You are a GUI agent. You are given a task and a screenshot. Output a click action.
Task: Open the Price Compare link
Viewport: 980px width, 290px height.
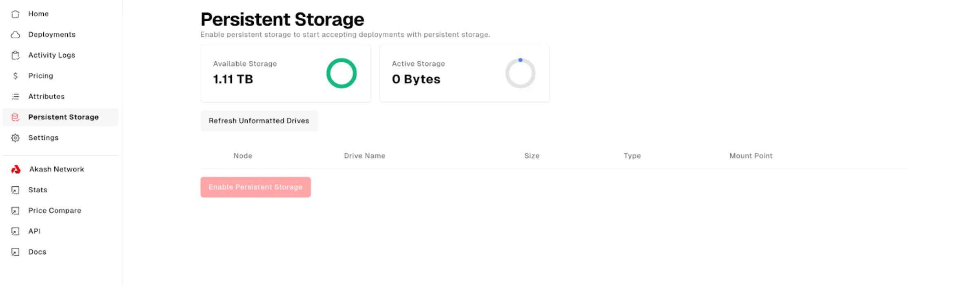(55, 211)
